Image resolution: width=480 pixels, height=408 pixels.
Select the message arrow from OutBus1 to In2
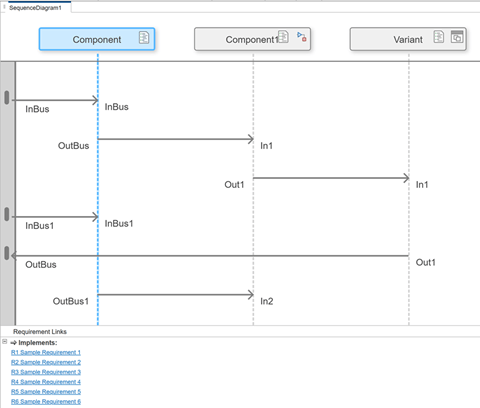[x=176, y=295]
